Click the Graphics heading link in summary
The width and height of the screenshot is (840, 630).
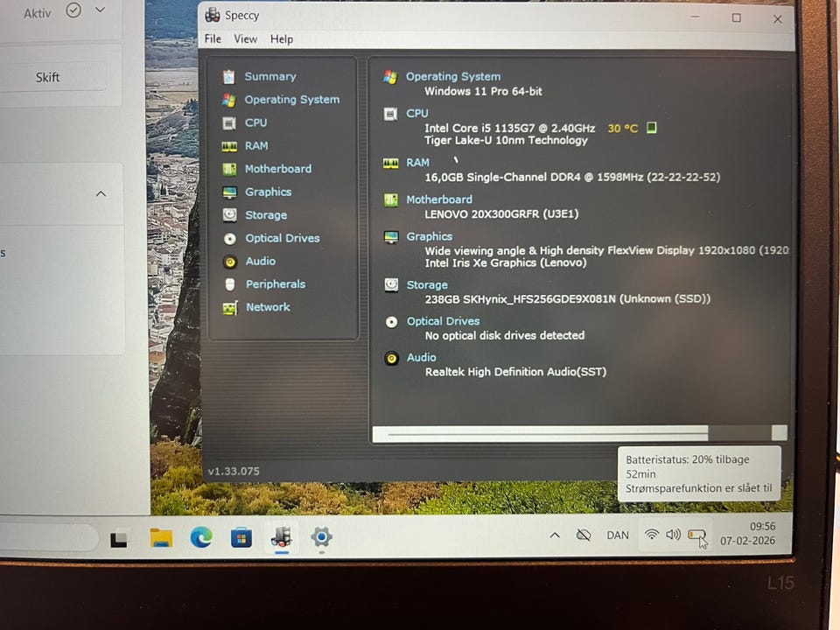pos(429,236)
